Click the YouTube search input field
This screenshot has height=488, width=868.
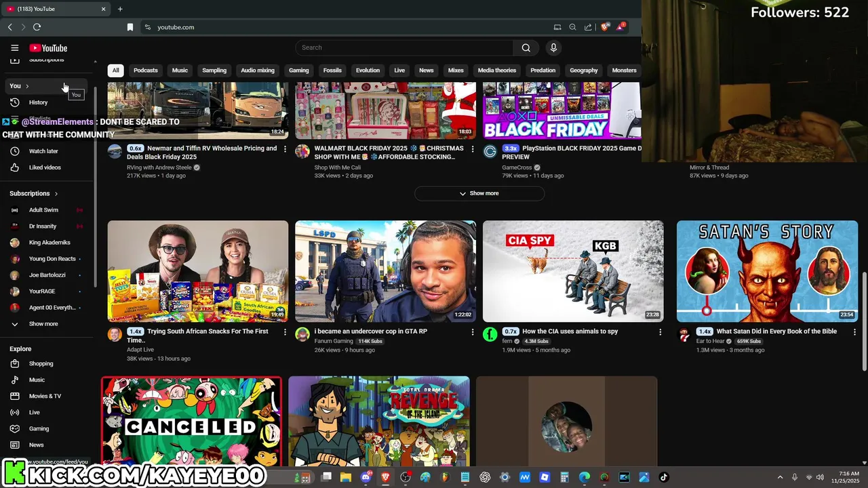404,47
